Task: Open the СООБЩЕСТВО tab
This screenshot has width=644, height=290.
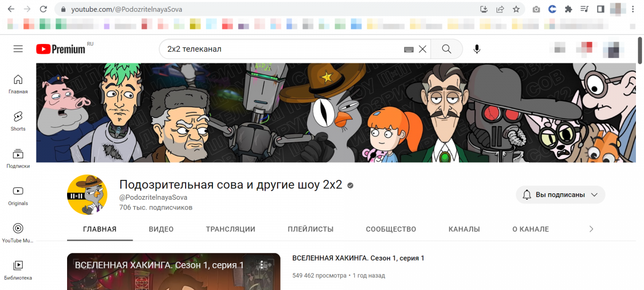Action: (x=391, y=229)
